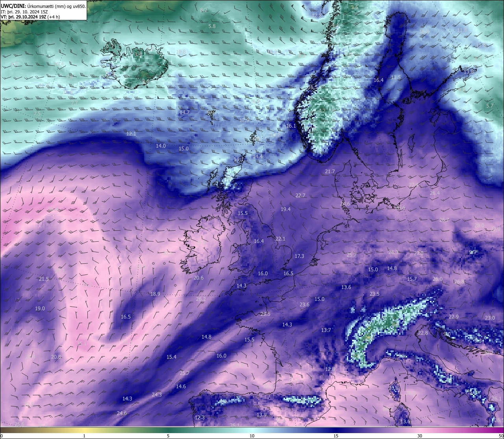
Task: Click the colour bar tick labelled 5
Action: pos(168,436)
